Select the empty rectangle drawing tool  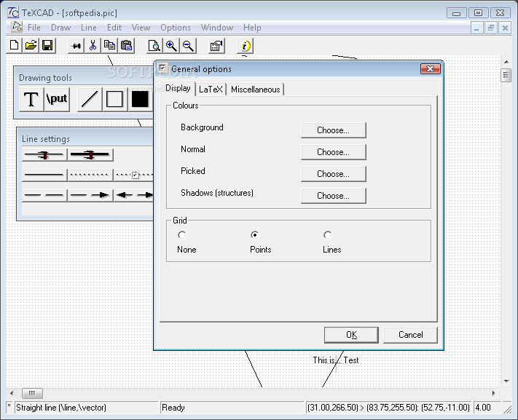tap(114, 99)
